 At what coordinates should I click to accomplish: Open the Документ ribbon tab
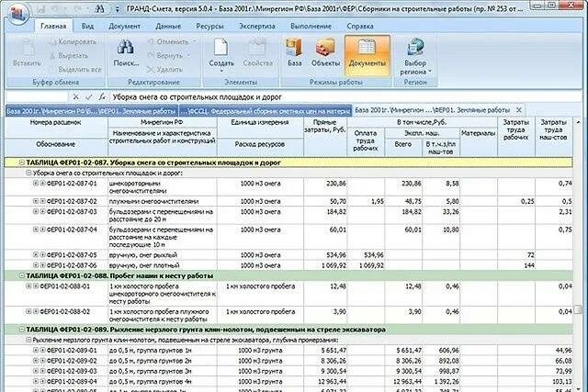(x=125, y=26)
